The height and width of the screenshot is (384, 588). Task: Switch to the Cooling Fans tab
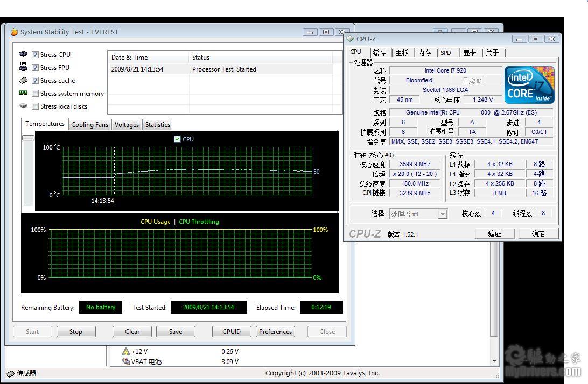click(89, 125)
